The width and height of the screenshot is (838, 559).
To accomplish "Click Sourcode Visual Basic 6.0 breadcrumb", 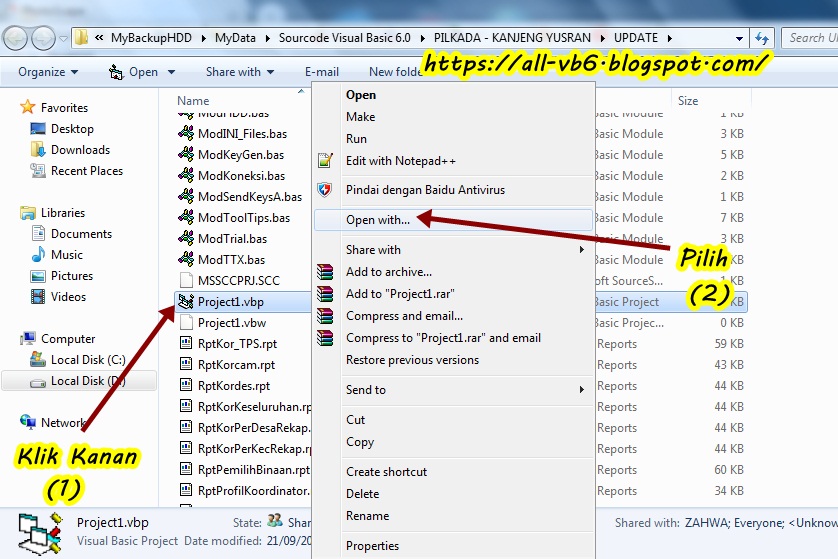I will (345, 38).
